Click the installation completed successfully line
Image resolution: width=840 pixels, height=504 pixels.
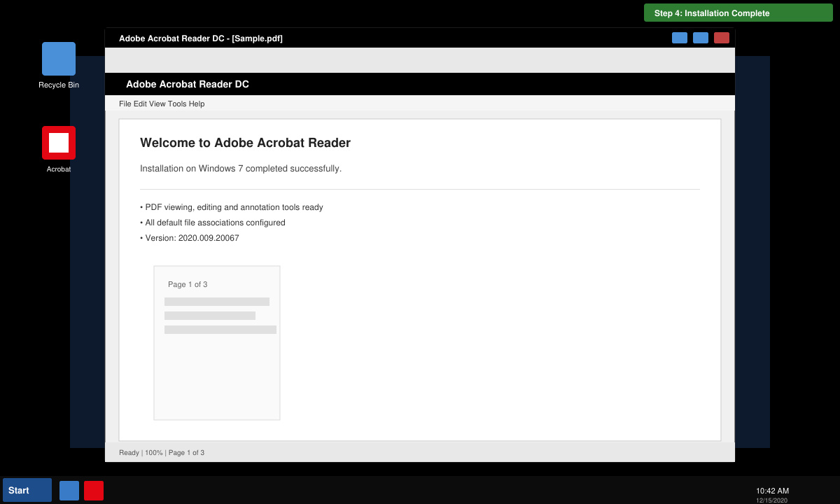point(241,169)
